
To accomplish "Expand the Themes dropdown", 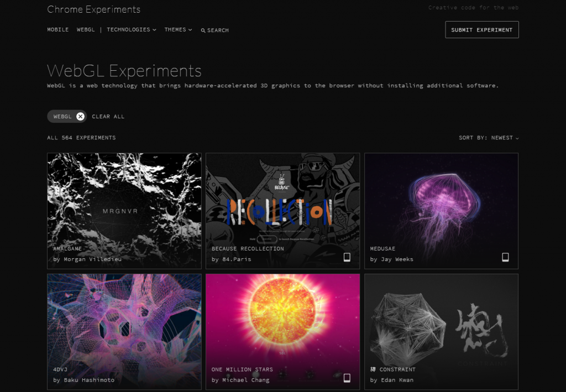I will click(x=179, y=30).
